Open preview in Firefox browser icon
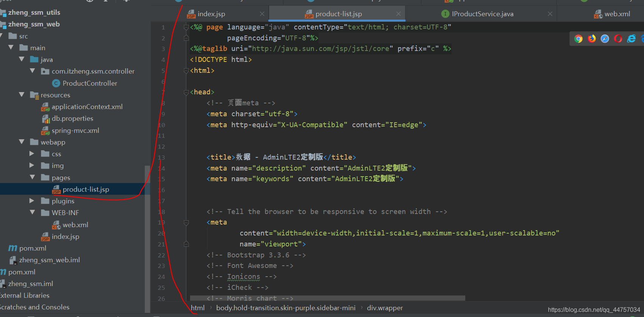The image size is (644, 317). (x=591, y=39)
